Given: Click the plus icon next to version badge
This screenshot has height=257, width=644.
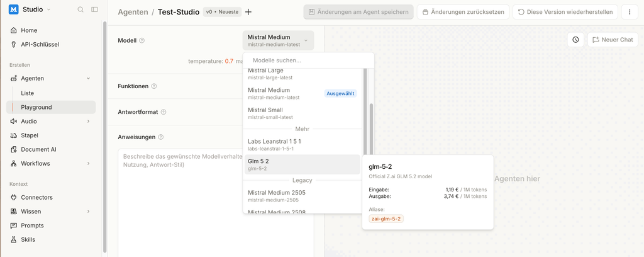Looking at the screenshot, I should (x=248, y=12).
